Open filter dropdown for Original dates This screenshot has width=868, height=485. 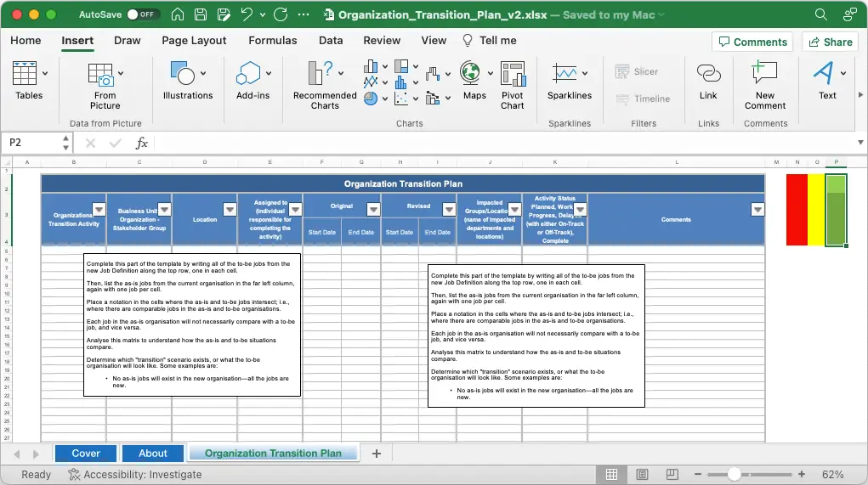(x=374, y=209)
